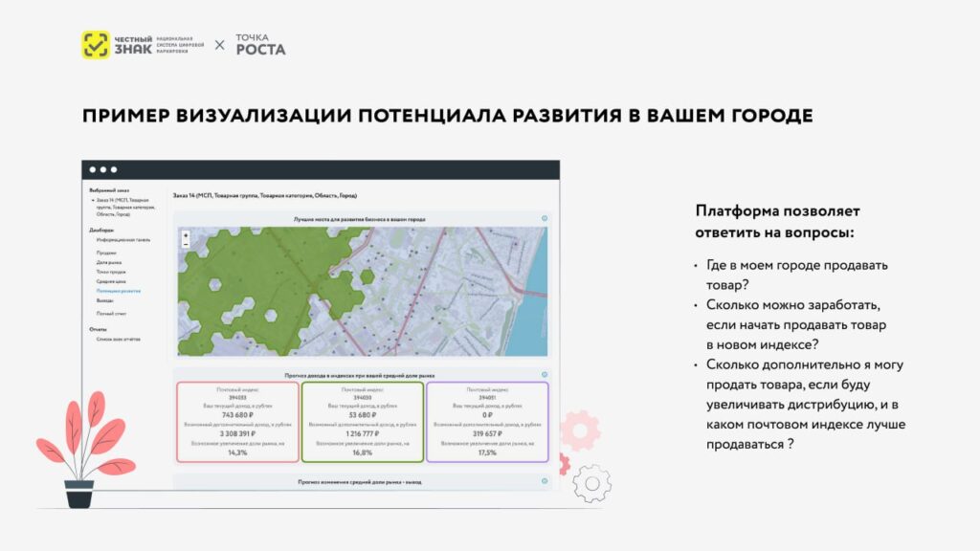Select the red-bordered postal index 394033 card
This screenshot has height=551, width=980.
[x=236, y=422]
